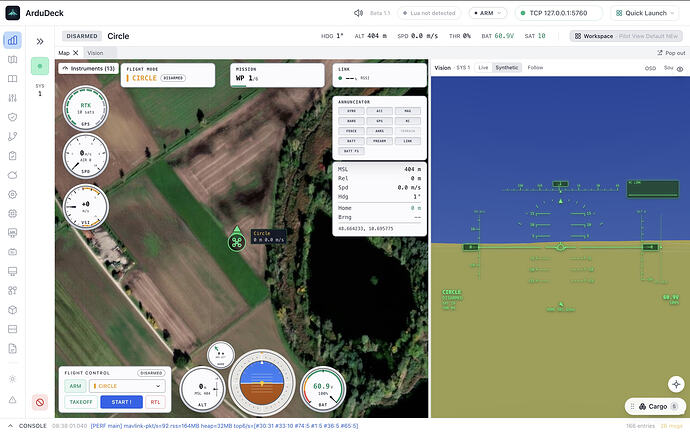Click the TCP 127.0.0.1:5760 connection pill
This screenshot has width=690, height=433.
click(x=558, y=13)
